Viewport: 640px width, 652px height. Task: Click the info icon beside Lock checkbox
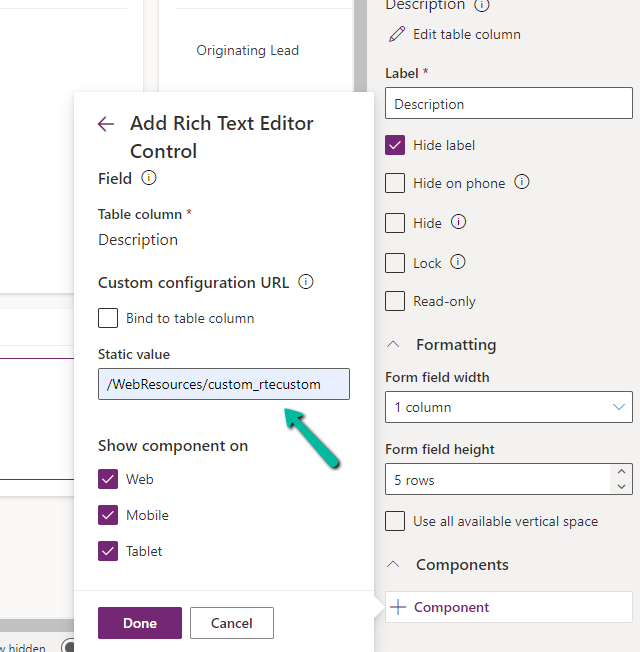pos(458,262)
